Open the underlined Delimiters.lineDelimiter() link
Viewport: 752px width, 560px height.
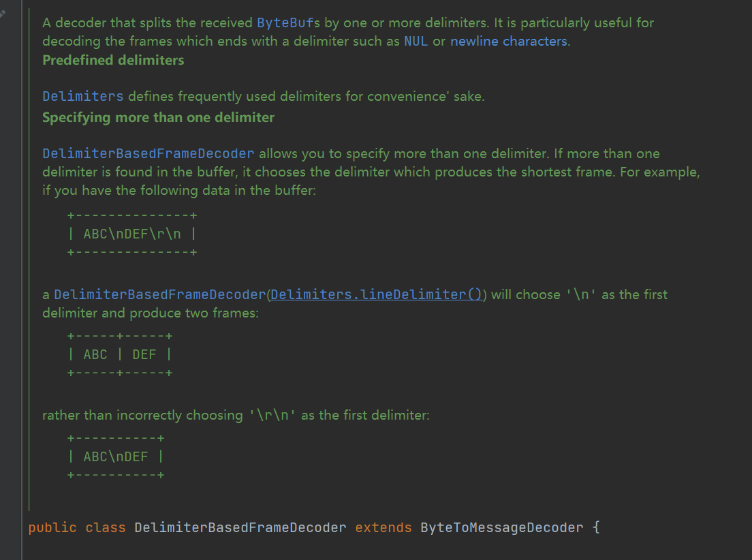[376, 294]
